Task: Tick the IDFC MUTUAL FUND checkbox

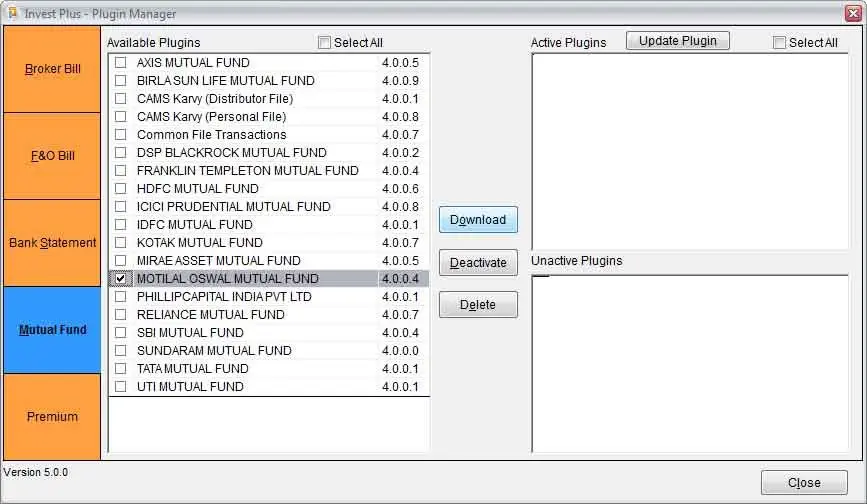Action: coord(121,224)
